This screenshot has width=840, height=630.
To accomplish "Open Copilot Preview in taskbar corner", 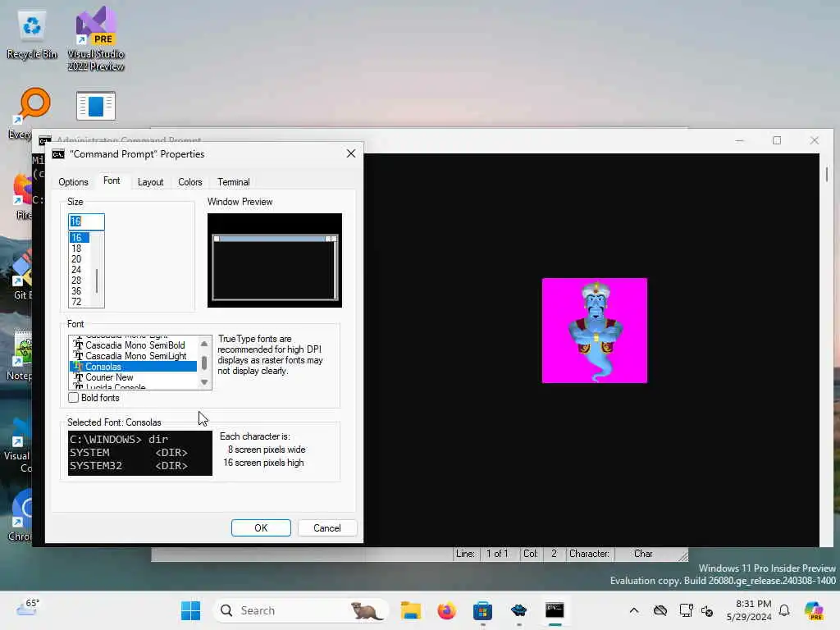I will (x=814, y=610).
